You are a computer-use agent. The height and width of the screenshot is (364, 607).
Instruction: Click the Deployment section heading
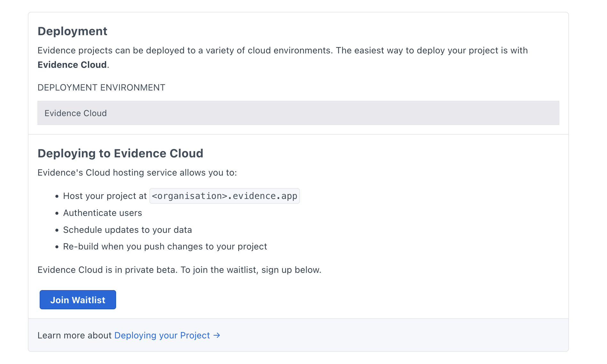click(x=72, y=31)
